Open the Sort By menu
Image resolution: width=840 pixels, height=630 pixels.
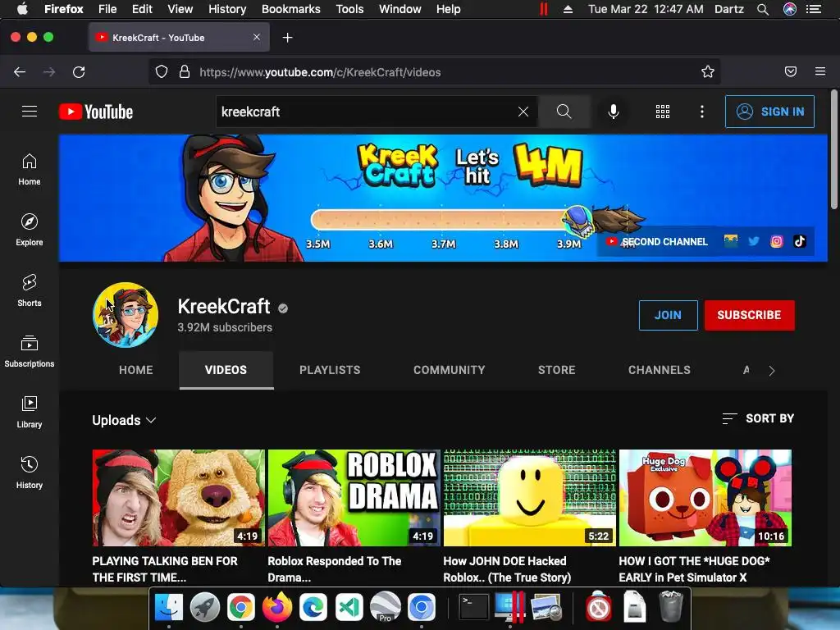[x=758, y=418]
